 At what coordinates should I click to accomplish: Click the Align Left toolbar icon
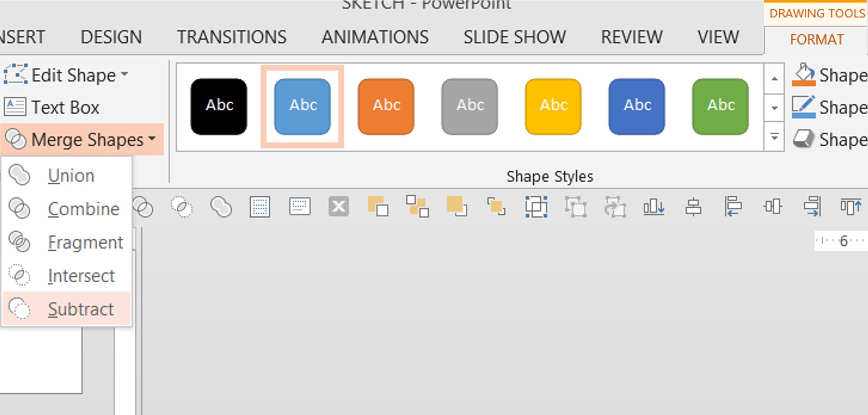[733, 207]
